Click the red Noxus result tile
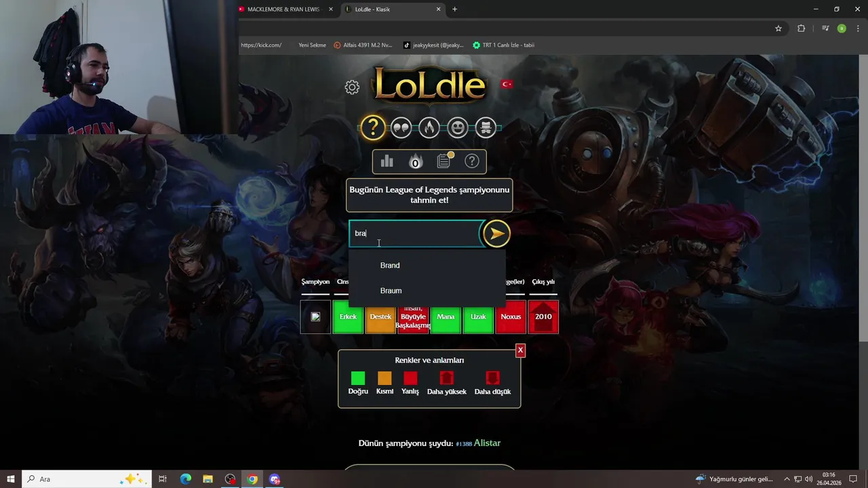868x488 pixels. pos(511,317)
